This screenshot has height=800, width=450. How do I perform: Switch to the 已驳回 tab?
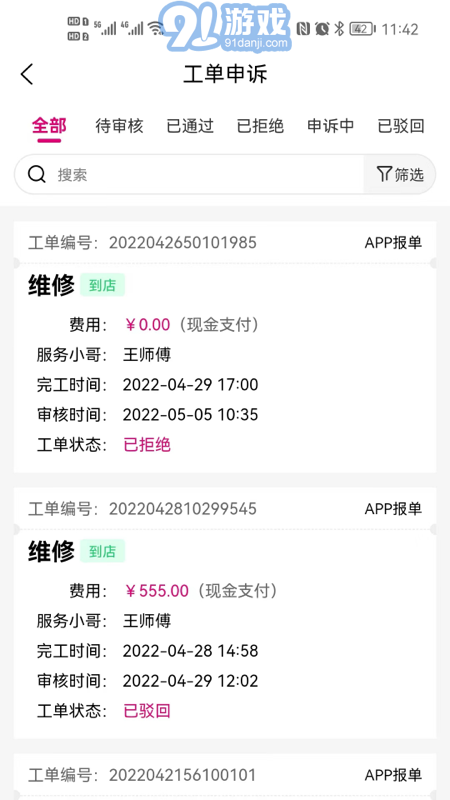(401, 126)
